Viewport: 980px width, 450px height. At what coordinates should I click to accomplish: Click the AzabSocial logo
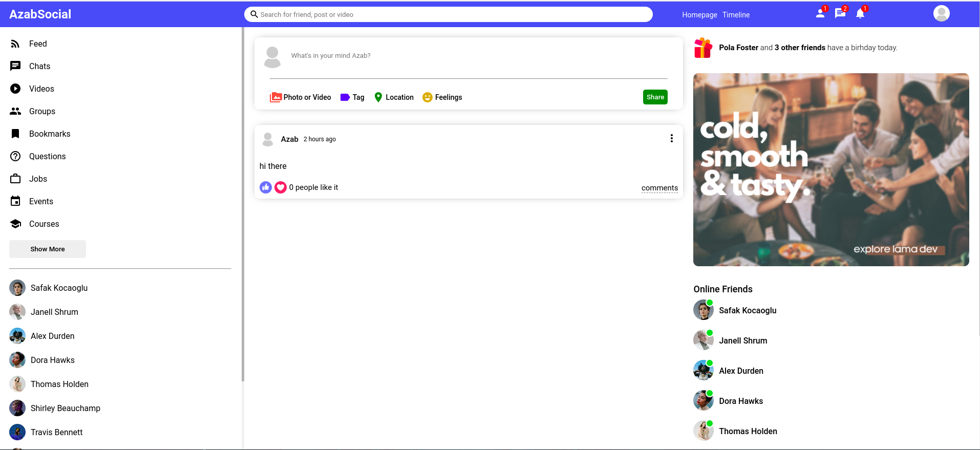pos(40,14)
